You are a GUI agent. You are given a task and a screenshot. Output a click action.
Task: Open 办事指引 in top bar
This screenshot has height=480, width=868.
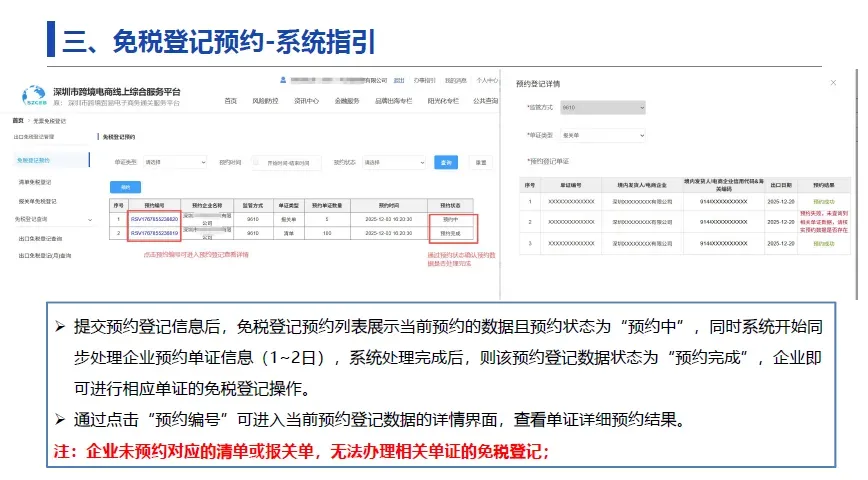(x=424, y=81)
